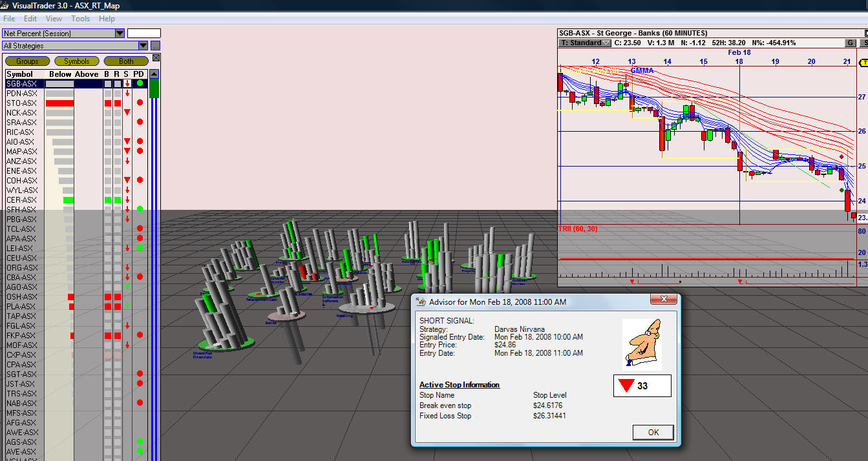The height and width of the screenshot is (461, 868).
Task: Click the G button on the chart toolbar
Action: click(x=851, y=43)
